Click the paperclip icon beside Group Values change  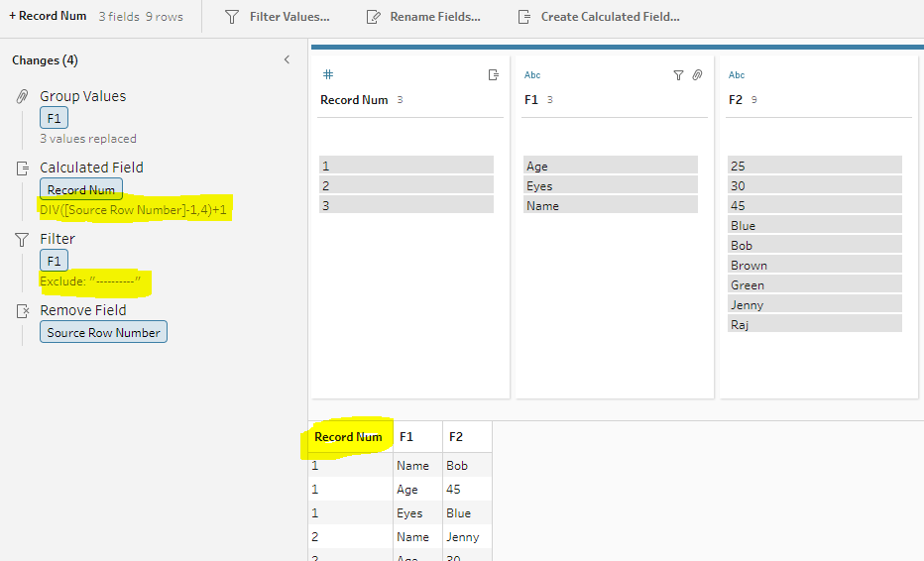point(22,96)
